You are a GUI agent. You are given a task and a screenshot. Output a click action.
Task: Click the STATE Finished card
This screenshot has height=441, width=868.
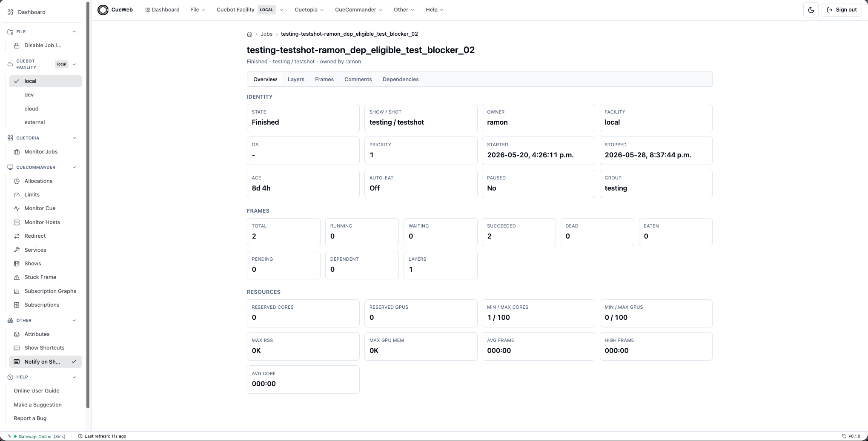[303, 118]
